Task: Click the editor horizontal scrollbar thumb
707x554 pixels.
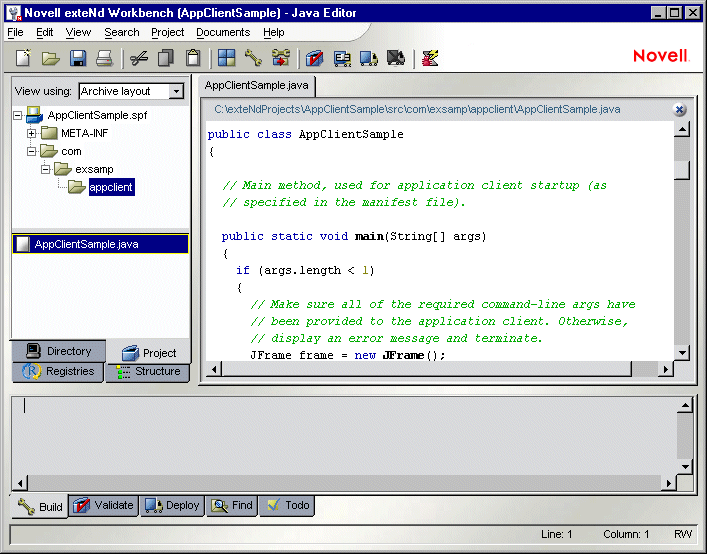Action: click(x=427, y=370)
